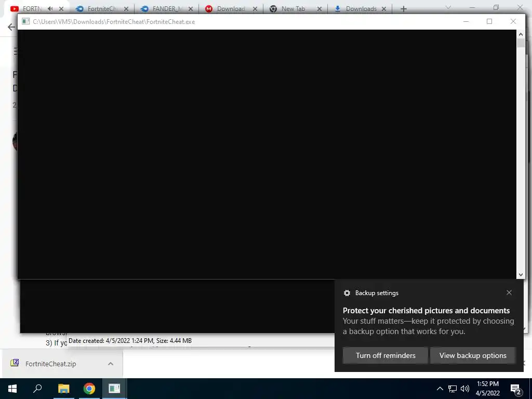The width and height of the screenshot is (532, 399).
Task: Expand the FortniteCheat.zip download options chevron
Action: point(110,364)
